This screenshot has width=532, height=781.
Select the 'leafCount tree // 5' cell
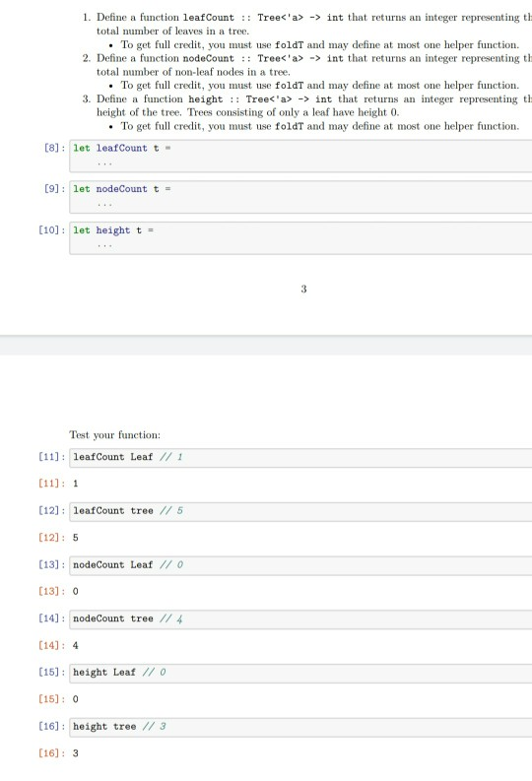[x=300, y=511]
